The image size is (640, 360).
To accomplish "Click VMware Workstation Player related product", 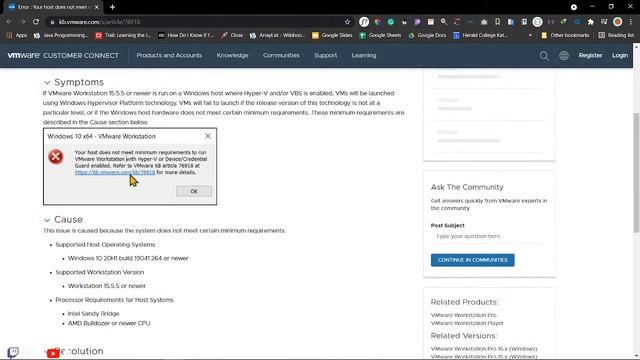I will click(467, 323).
